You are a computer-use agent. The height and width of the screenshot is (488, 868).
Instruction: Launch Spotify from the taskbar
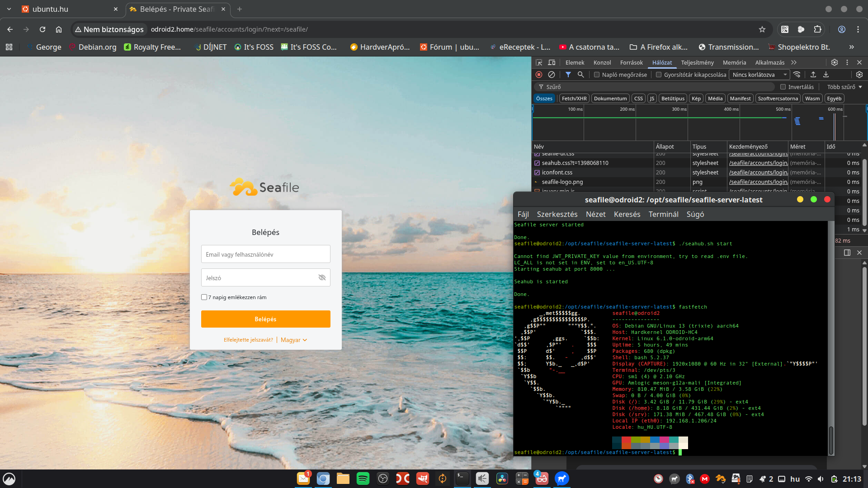point(363,479)
